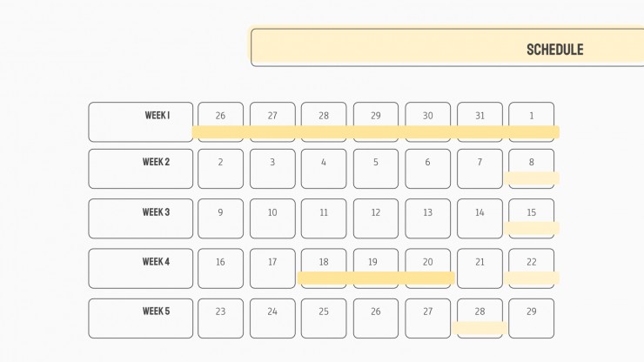Viewport: 644px width, 362px height.
Task: Select the WEEK 5 label box
Action: (140, 318)
